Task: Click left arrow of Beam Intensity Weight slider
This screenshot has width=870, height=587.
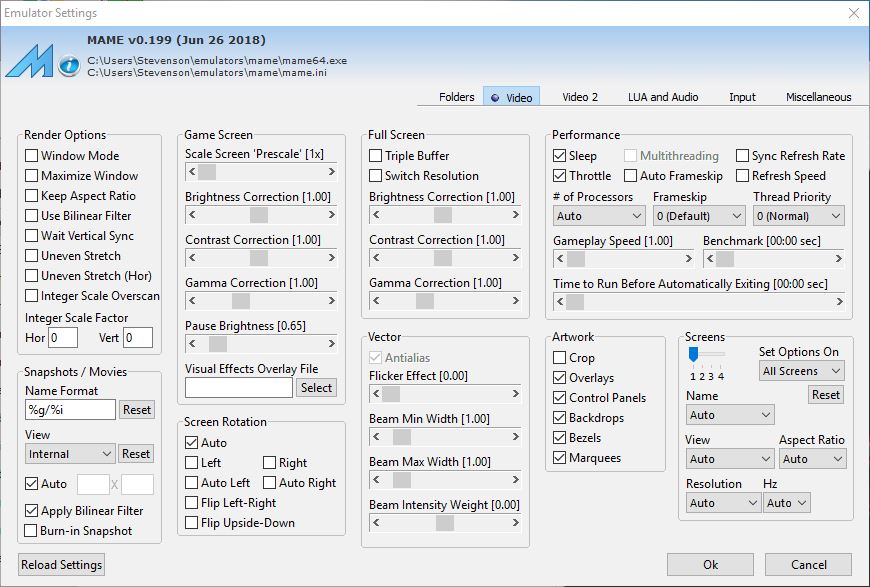Action: pos(376,522)
